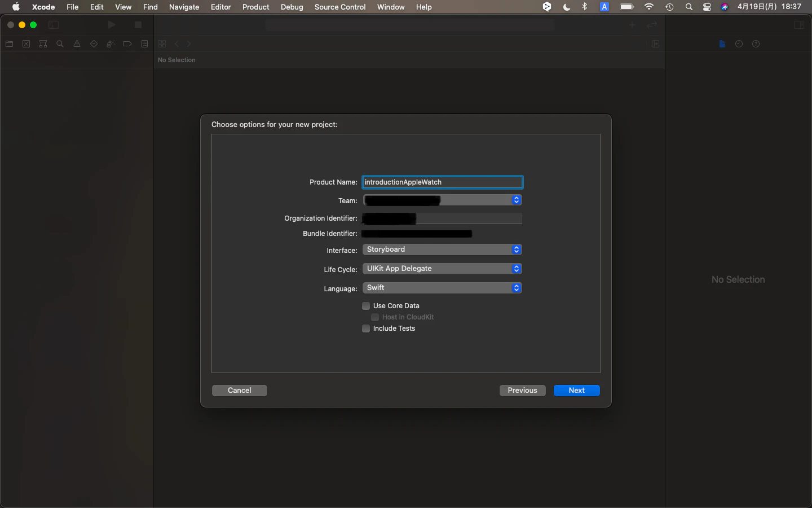Go back with the editor's left chevron
The image size is (812, 508).
tap(176, 44)
